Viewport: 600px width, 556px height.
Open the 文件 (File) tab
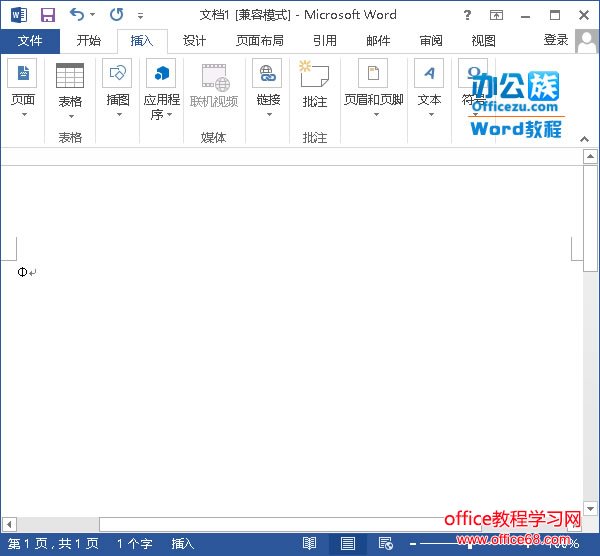(x=30, y=41)
